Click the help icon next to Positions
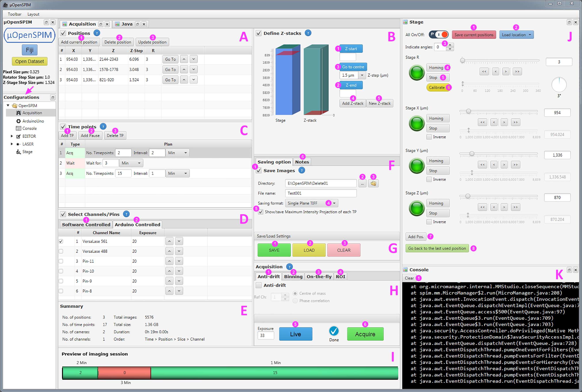The height and width of the screenshot is (392, 582). tap(97, 33)
